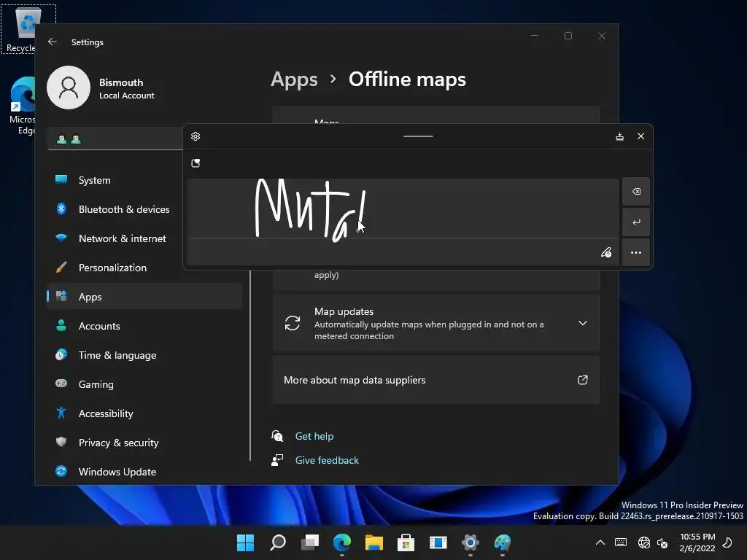
Task: Open the Get help link
Action: (x=314, y=436)
